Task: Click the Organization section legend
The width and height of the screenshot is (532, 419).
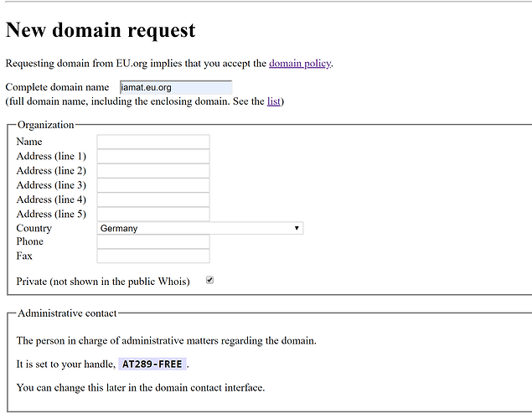Action: click(46, 125)
